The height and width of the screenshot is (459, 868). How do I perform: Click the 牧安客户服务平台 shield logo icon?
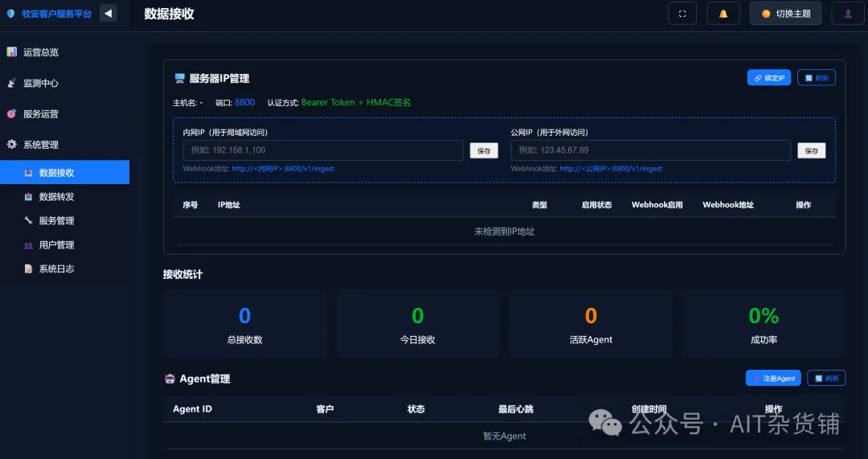coord(10,14)
